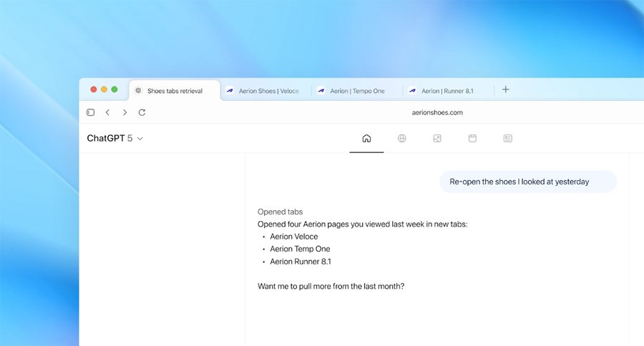Switch to Aerion | Tempo One tab
The height and width of the screenshot is (346, 644).
pyautogui.click(x=357, y=91)
